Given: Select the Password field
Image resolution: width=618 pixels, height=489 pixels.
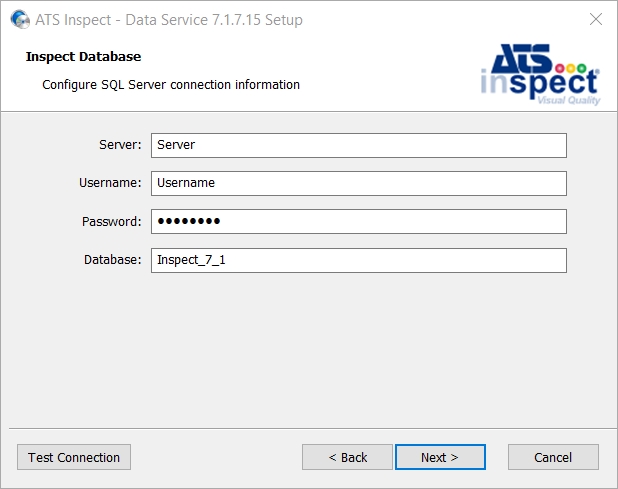Looking at the screenshot, I should (359, 221).
